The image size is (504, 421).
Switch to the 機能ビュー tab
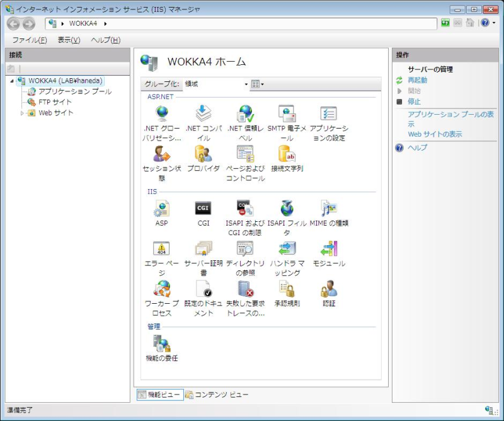click(x=160, y=395)
